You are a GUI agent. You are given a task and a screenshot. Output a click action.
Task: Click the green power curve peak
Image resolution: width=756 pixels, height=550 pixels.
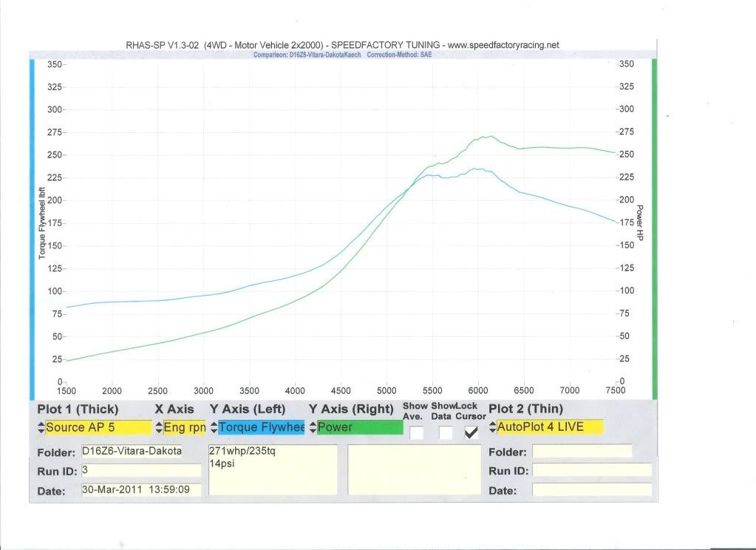[x=488, y=136]
